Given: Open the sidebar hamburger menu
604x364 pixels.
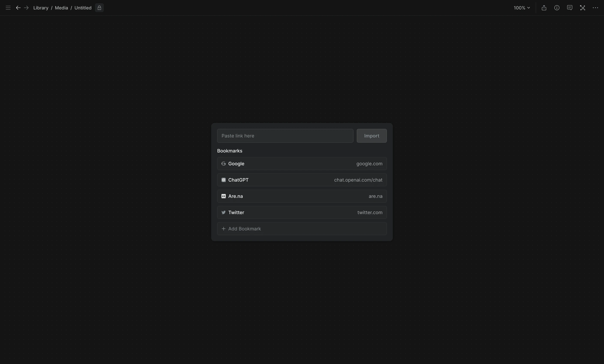Looking at the screenshot, I should pos(8,8).
